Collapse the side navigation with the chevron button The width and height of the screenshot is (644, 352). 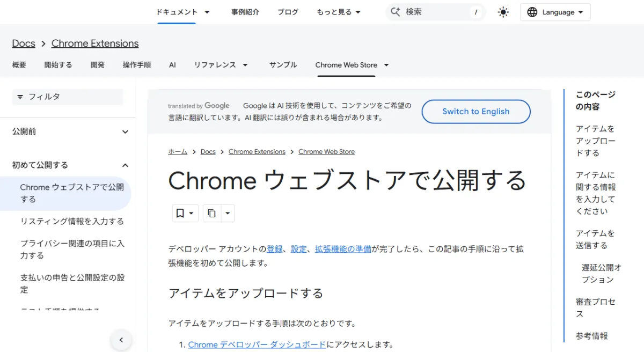click(121, 340)
